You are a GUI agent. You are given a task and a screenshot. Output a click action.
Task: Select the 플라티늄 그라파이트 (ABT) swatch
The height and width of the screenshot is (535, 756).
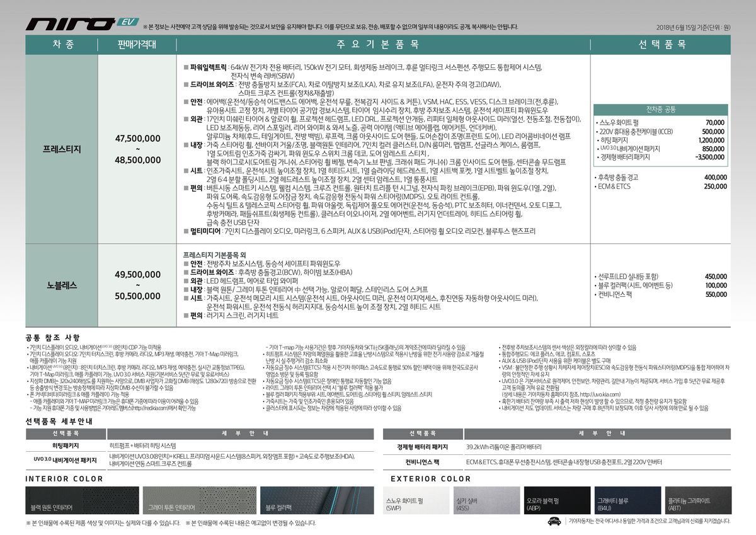coord(698,500)
